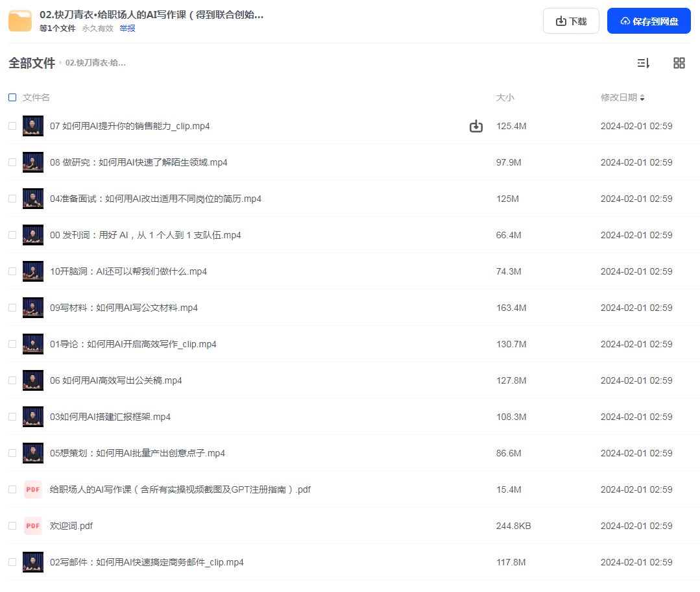
Task: Open 欢迎词.pdf file name
Action: coord(71,526)
